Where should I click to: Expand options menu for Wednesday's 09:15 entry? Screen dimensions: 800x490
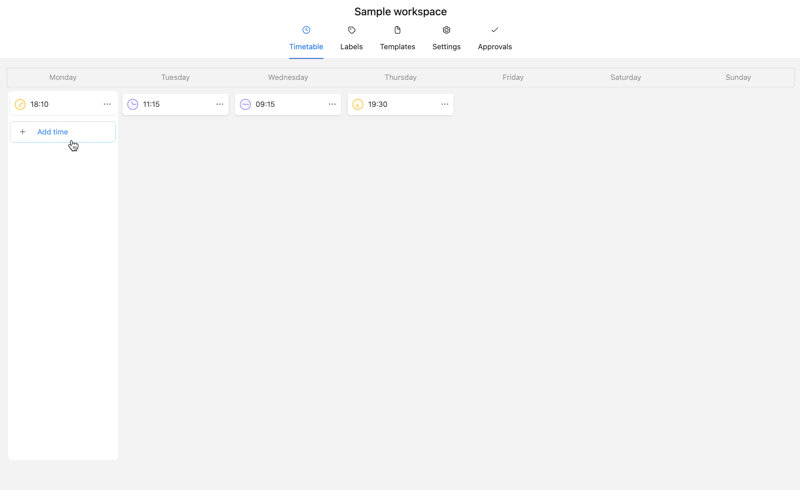pyautogui.click(x=332, y=104)
